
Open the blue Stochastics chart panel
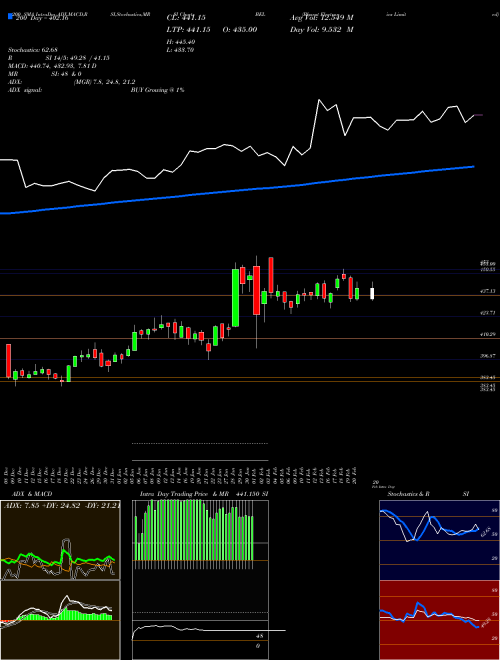click(x=439, y=540)
